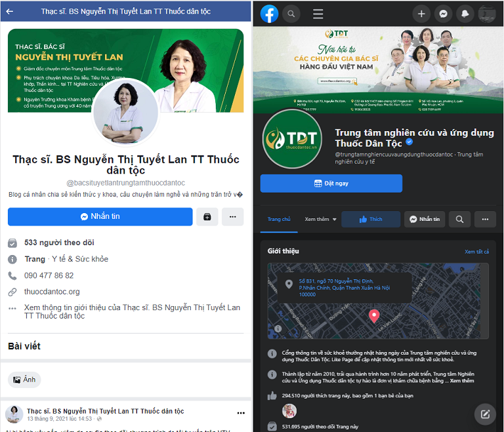Click Nhắn tin button in dark page
Viewport: 504px width, 432px height.
point(425,220)
